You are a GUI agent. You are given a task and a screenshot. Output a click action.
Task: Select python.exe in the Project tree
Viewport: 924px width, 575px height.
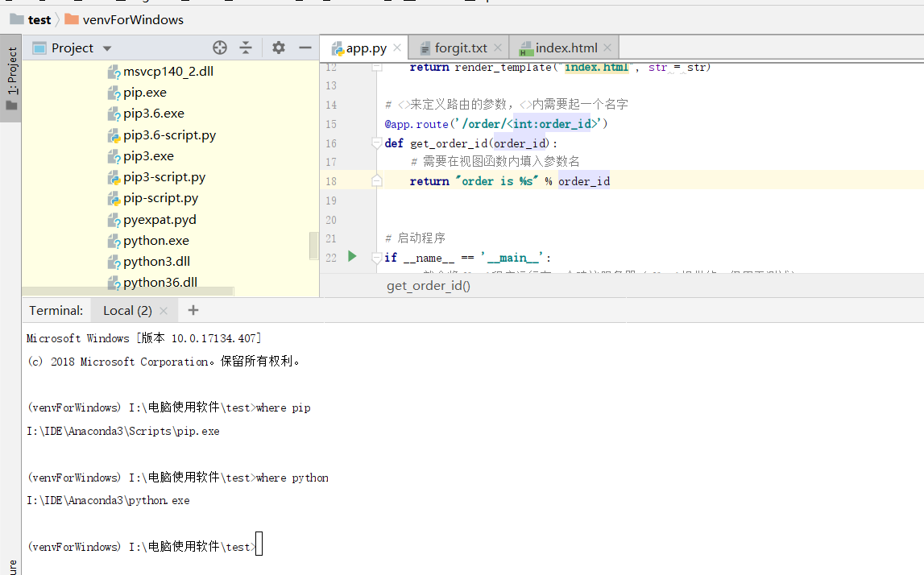click(157, 240)
